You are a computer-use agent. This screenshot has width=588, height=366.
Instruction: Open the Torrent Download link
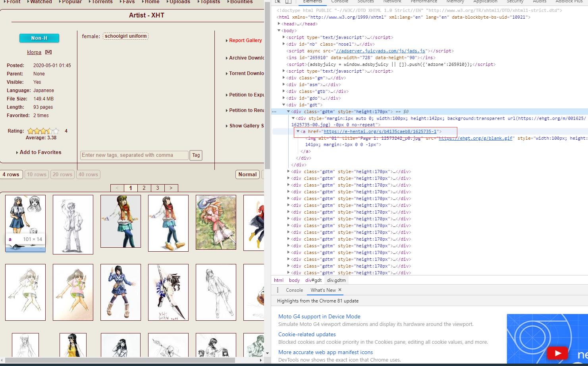[x=247, y=73]
